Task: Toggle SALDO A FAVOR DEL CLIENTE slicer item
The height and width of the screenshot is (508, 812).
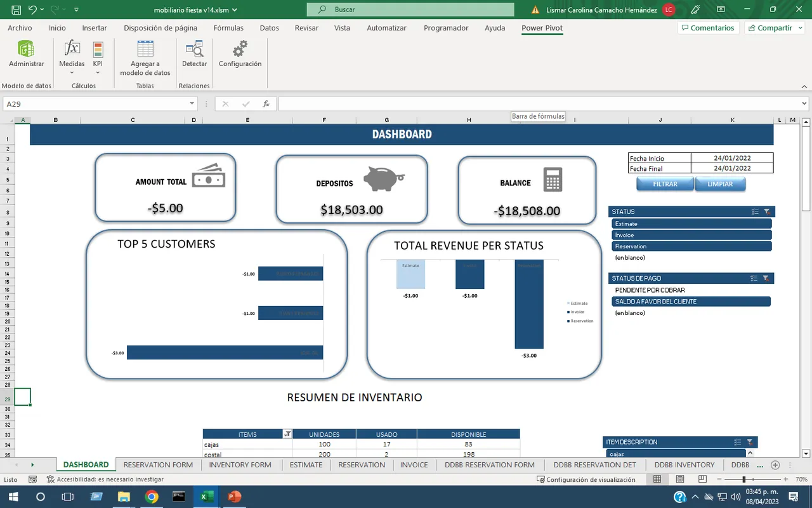Action: click(x=691, y=302)
